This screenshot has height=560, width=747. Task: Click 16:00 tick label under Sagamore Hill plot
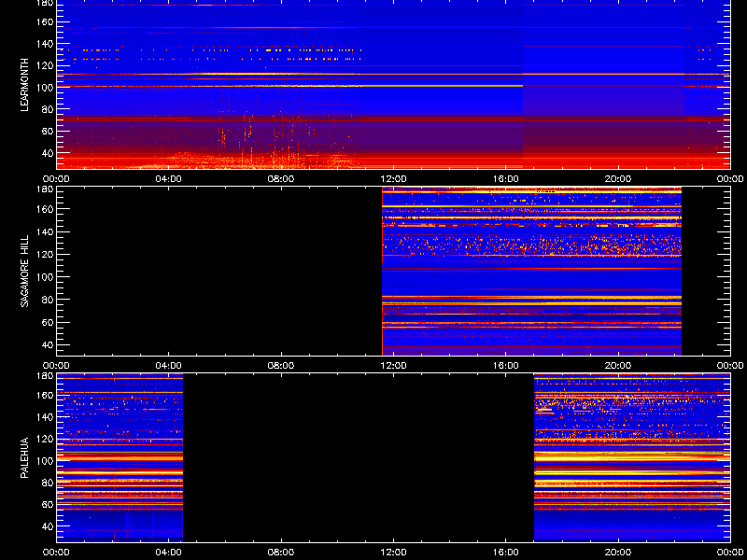click(x=505, y=366)
